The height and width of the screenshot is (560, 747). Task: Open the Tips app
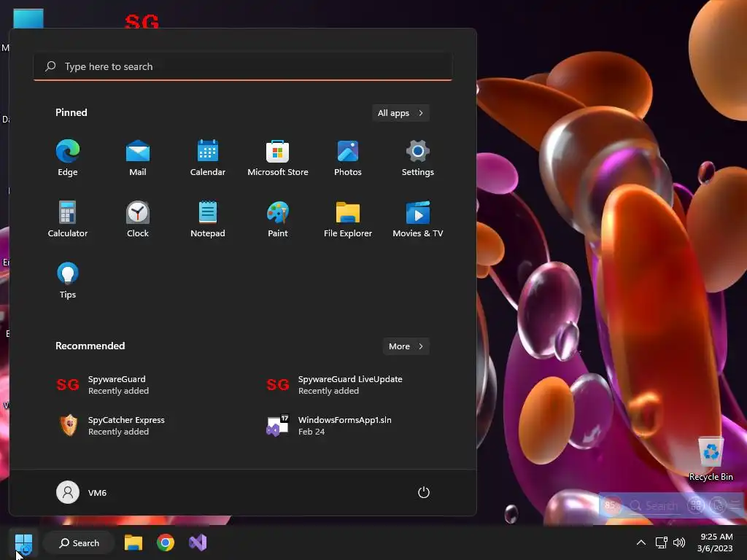pos(68,281)
